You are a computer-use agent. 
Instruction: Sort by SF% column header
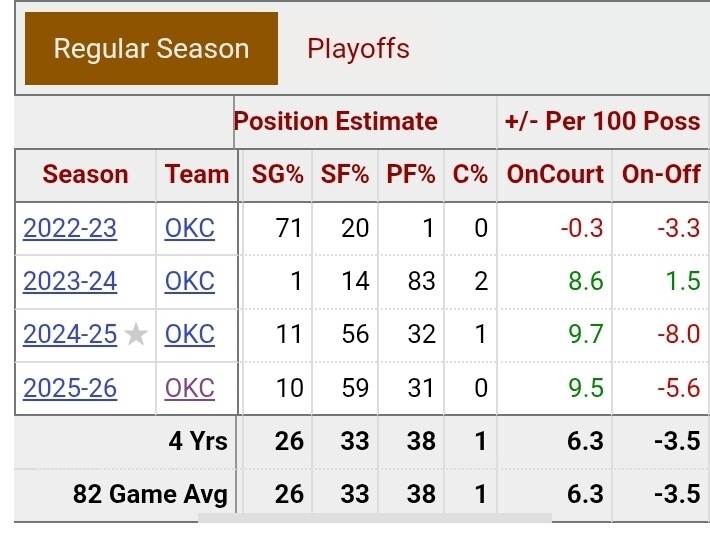(x=343, y=174)
